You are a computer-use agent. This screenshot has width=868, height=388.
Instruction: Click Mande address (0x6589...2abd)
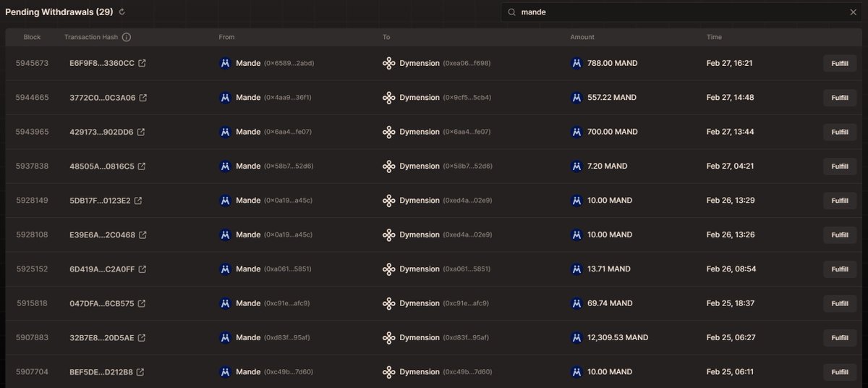(x=289, y=64)
